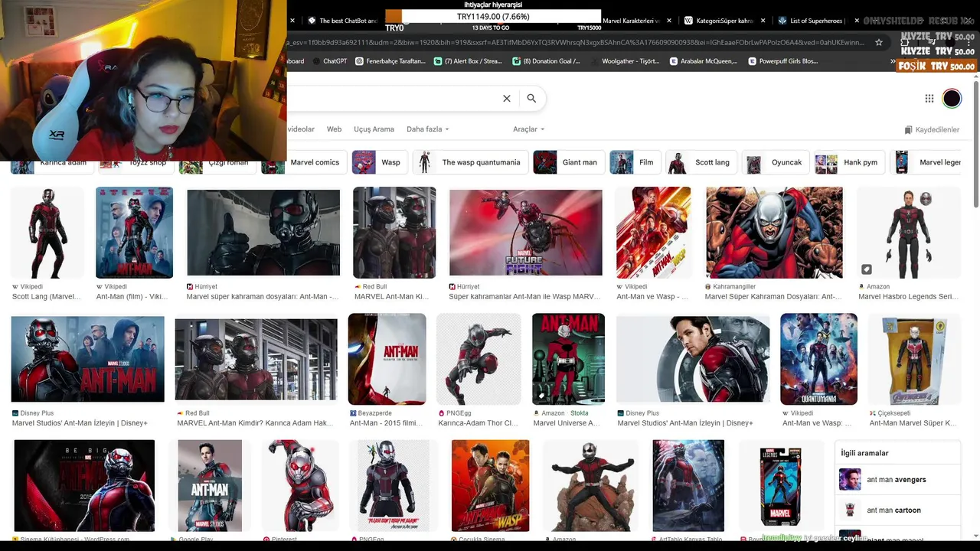Viewport: 980px width, 551px height.
Task: Select the Scott lang filter chip
Action: (701, 162)
